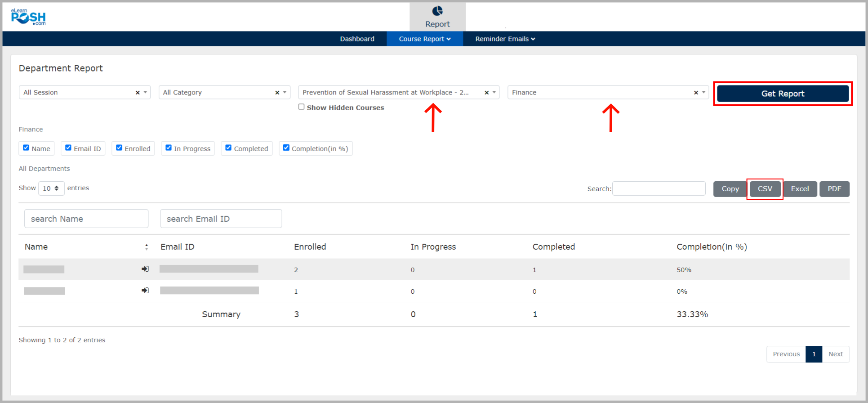This screenshot has height=403, width=868.
Task: Enable Show Hidden Courses checkbox
Action: 301,107
